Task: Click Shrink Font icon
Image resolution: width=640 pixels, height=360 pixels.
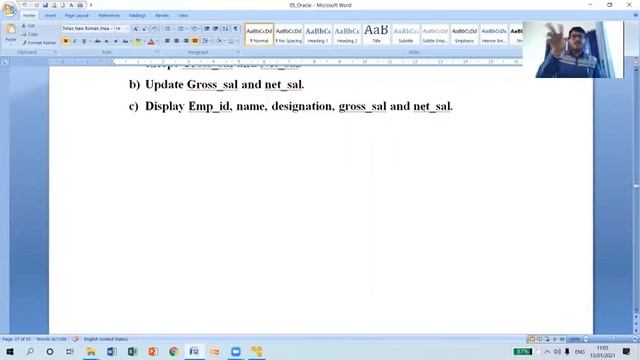Action: [x=144, y=29]
